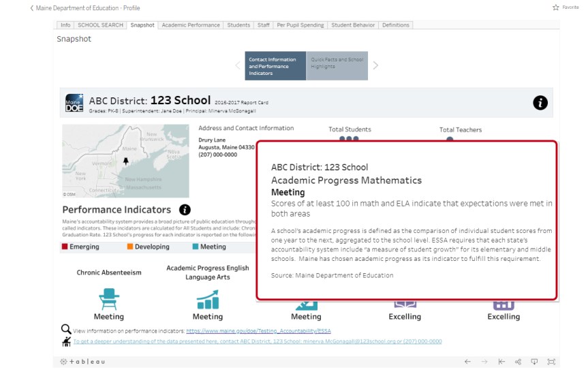This screenshot has width=588, height=374.
Task: Open the Tableau download icon
Action: [535, 362]
